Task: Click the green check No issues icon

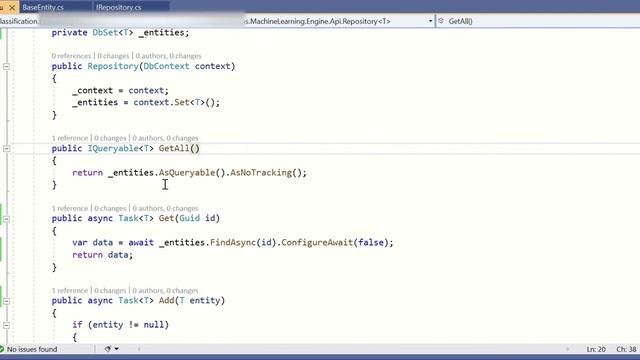Action: [2, 349]
